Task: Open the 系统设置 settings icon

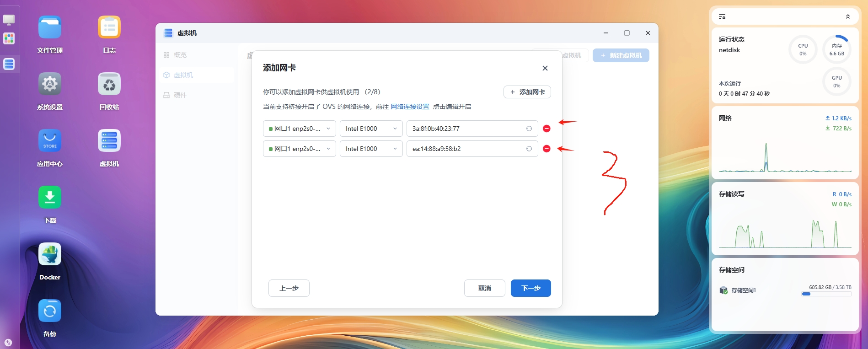Action: (50, 85)
